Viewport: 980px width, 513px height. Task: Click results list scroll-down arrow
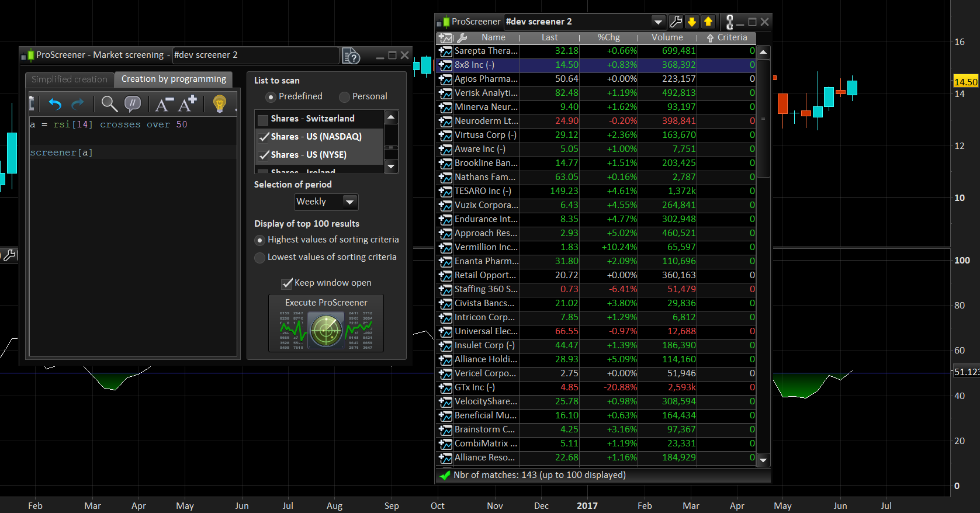tap(763, 460)
